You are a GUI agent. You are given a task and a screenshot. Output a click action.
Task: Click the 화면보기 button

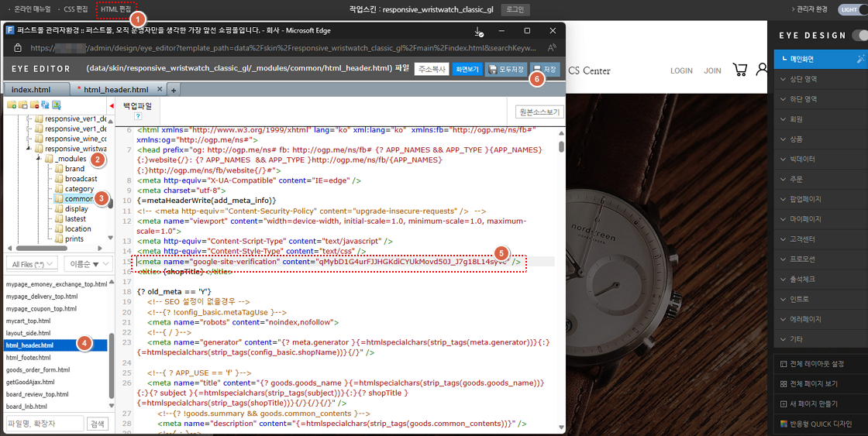click(467, 69)
